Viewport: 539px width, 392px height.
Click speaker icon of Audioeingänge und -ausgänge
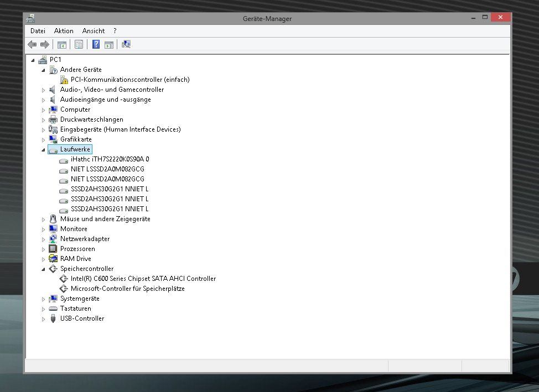tap(53, 100)
